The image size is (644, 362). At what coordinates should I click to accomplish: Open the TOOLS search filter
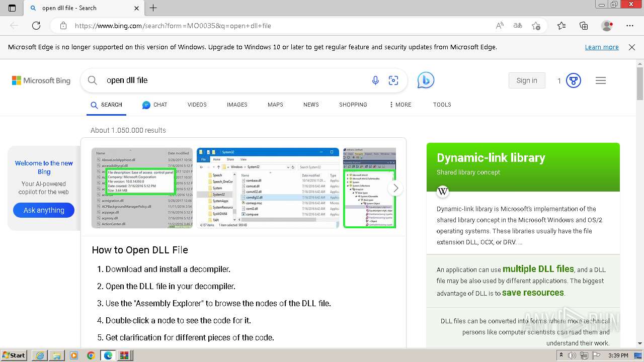tap(442, 105)
